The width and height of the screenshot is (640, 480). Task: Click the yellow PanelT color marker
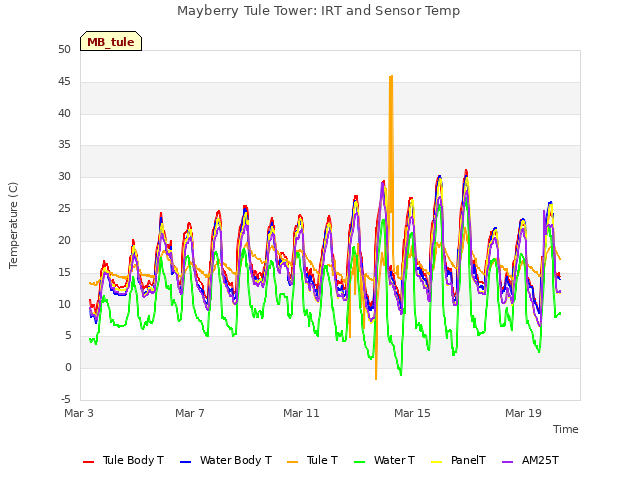(x=437, y=462)
